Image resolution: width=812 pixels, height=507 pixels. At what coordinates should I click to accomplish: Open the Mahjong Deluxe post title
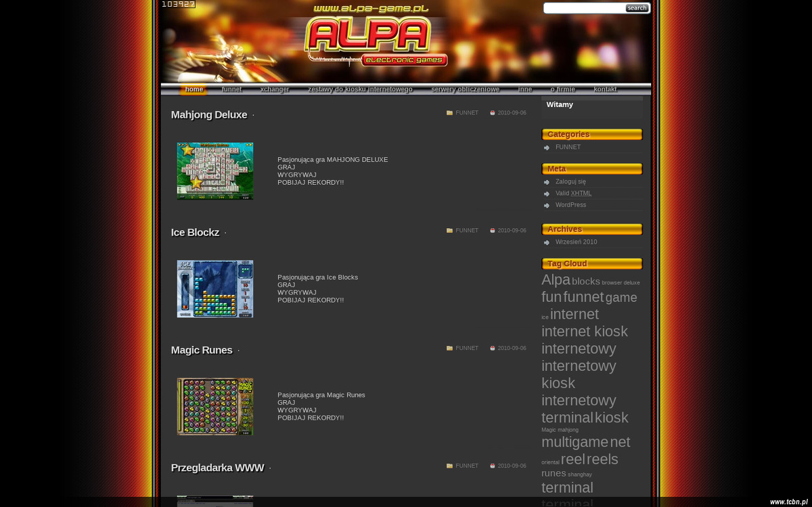point(209,115)
